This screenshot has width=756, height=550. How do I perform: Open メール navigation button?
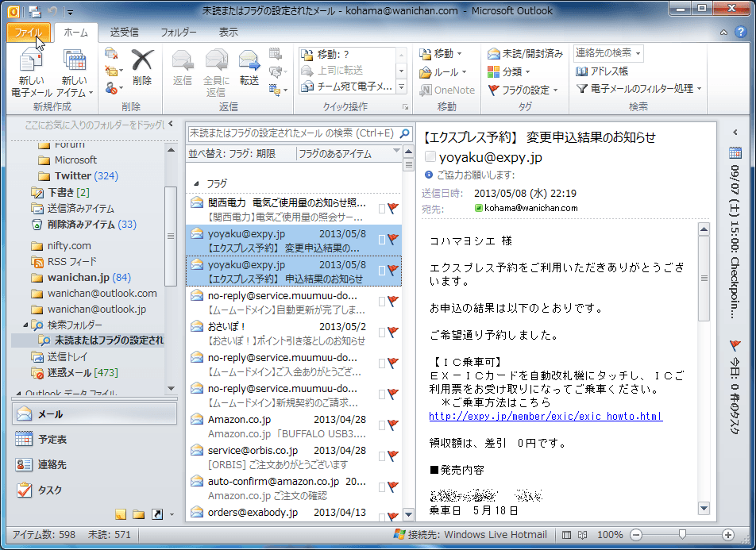pyautogui.click(x=94, y=414)
